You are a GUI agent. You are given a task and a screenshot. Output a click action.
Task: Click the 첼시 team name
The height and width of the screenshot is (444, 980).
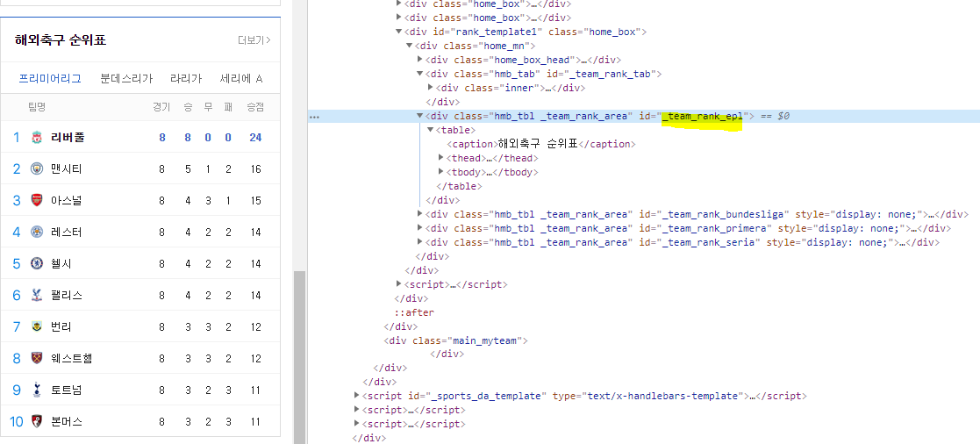61,264
